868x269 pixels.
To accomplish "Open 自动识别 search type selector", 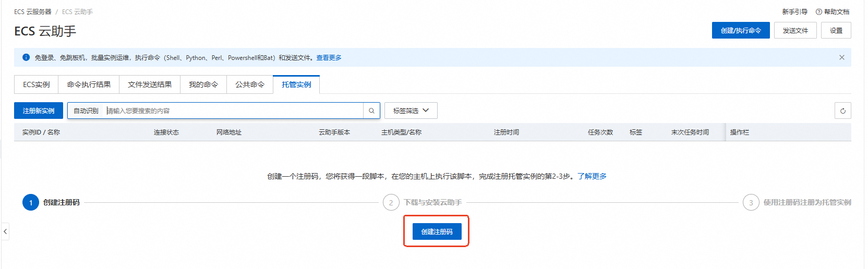I will [x=86, y=111].
